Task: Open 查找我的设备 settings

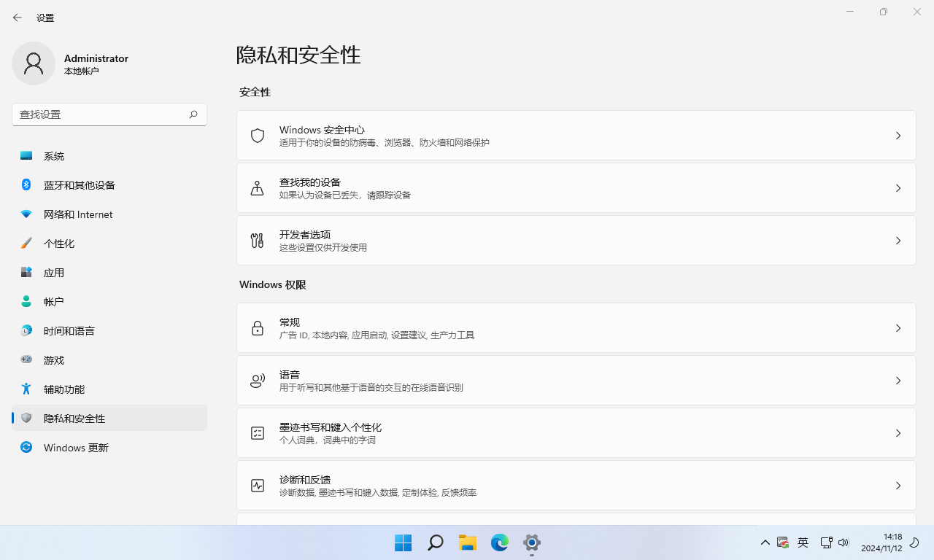Action: pos(576,188)
